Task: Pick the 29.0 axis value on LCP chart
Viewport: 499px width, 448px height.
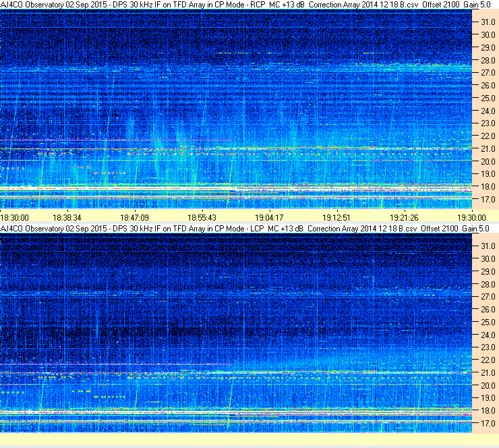Action: tap(488, 272)
